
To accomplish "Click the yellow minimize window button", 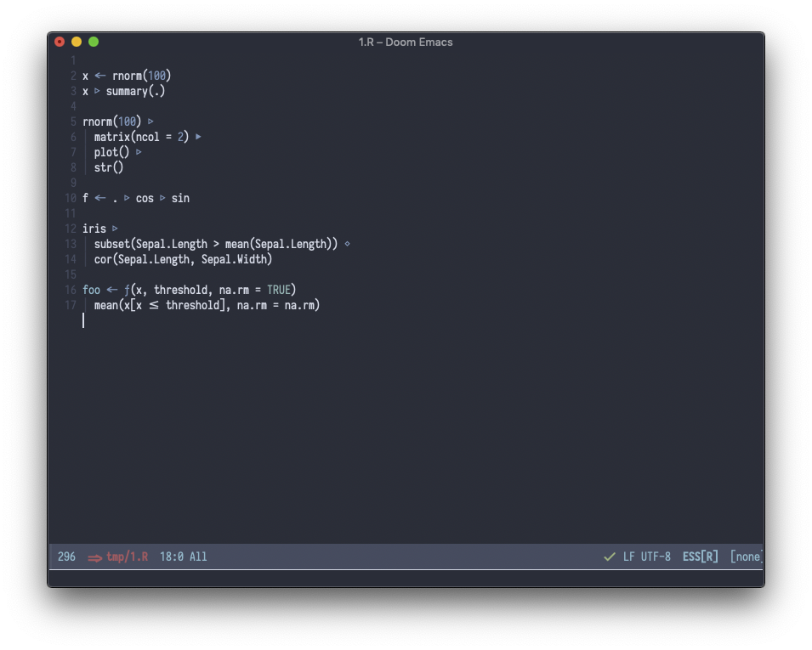I will [x=77, y=42].
